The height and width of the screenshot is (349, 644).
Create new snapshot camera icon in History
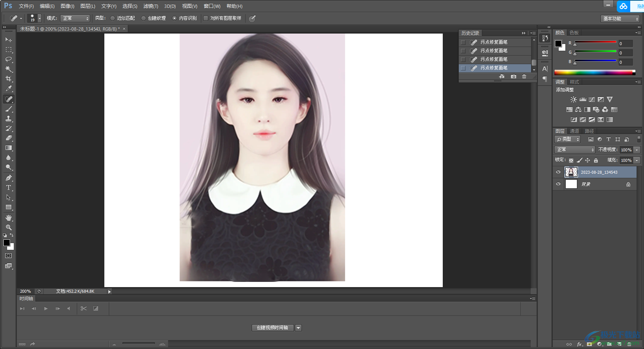[514, 76]
